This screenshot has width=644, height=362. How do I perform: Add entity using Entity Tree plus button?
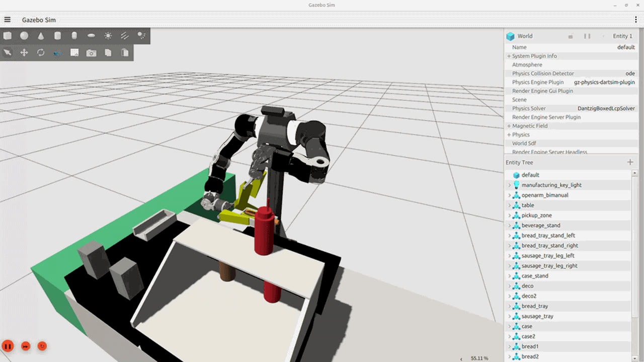point(630,162)
